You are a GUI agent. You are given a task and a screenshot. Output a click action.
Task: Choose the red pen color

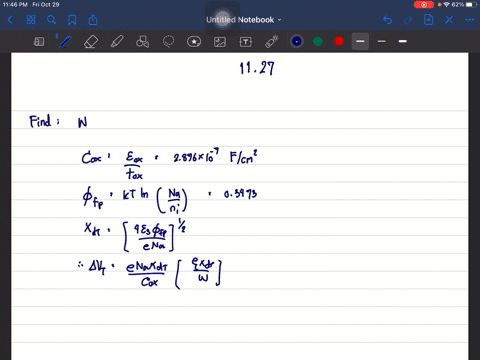[x=339, y=41]
